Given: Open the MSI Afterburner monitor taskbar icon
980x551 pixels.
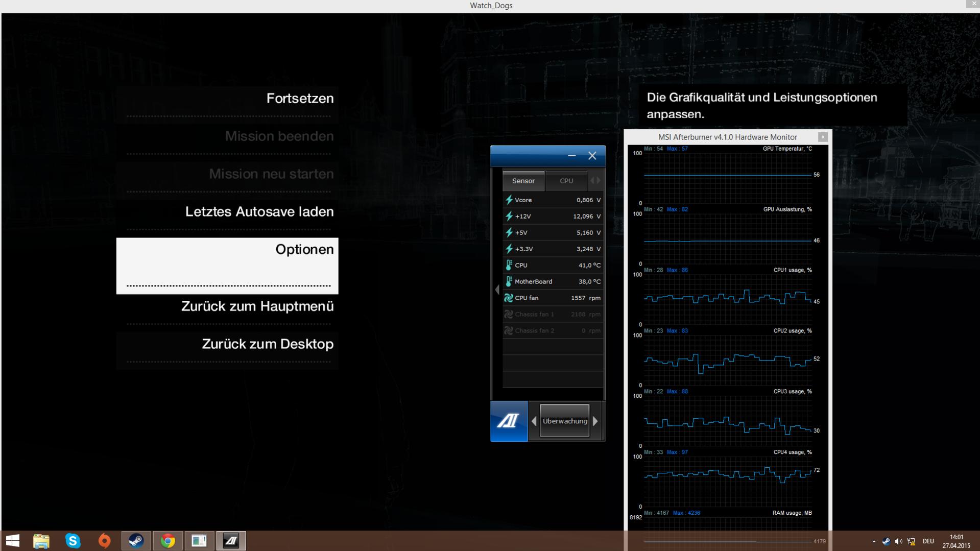Looking at the screenshot, I should click(x=199, y=541).
